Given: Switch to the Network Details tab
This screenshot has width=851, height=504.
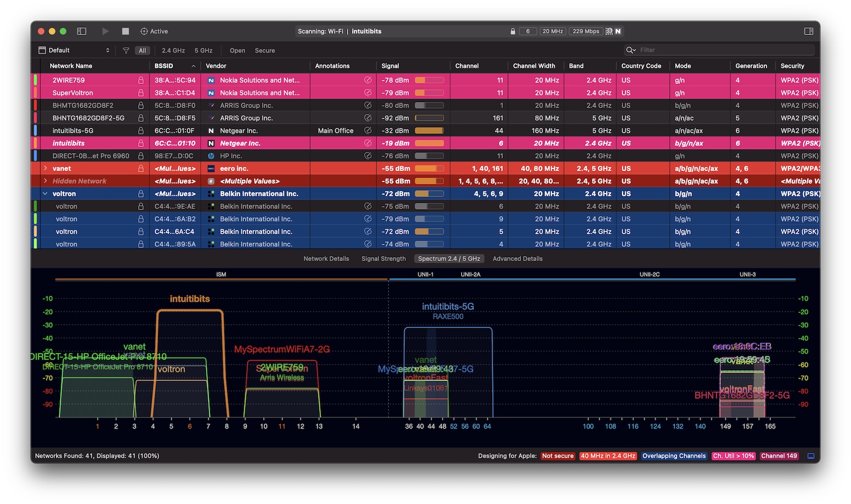Looking at the screenshot, I should (326, 259).
